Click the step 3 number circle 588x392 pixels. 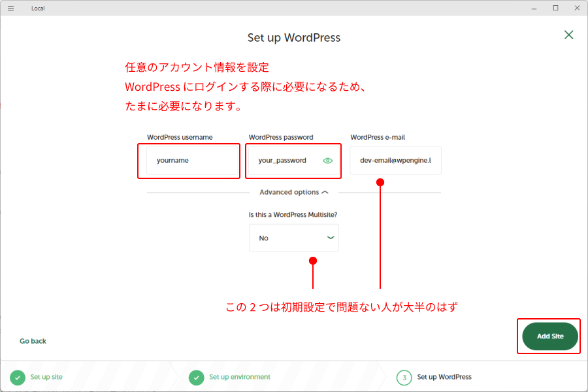click(x=404, y=378)
